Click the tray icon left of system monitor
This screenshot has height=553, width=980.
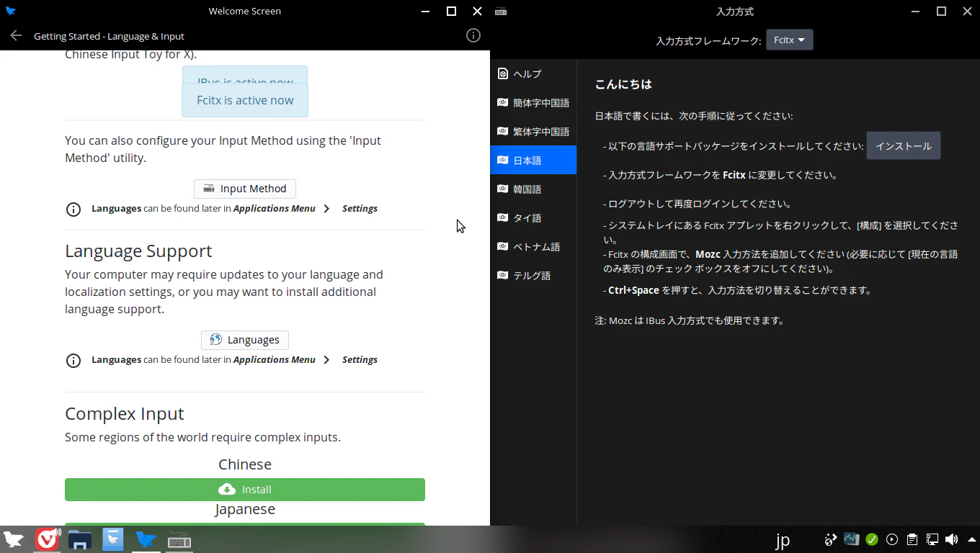(x=831, y=539)
